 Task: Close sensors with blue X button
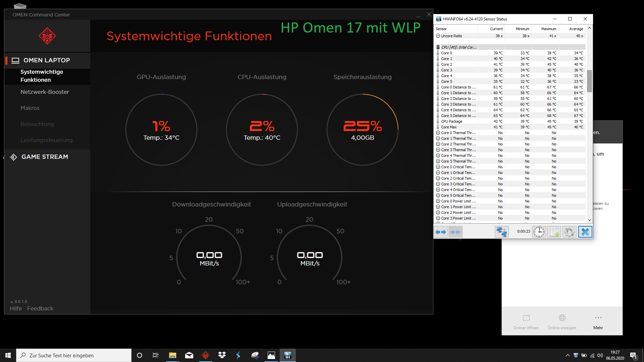[585, 232]
